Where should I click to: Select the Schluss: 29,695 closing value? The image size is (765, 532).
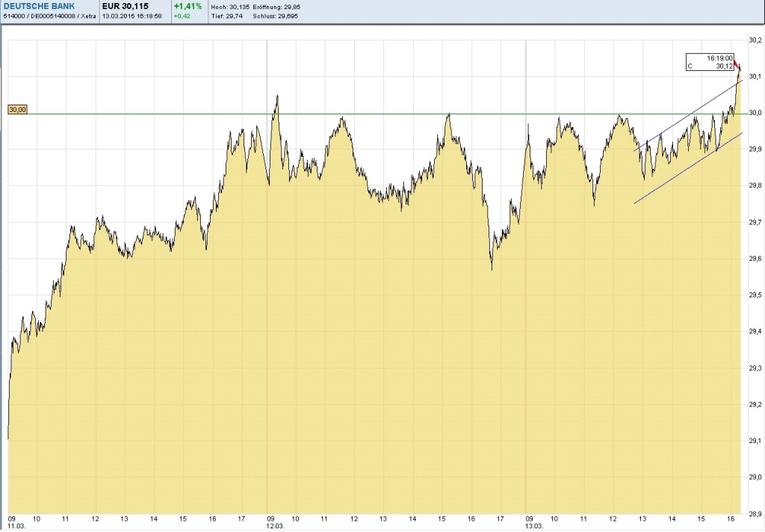click(275, 16)
